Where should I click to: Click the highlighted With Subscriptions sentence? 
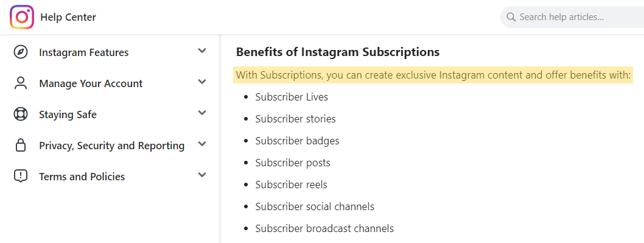pyautogui.click(x=433, y=76)
